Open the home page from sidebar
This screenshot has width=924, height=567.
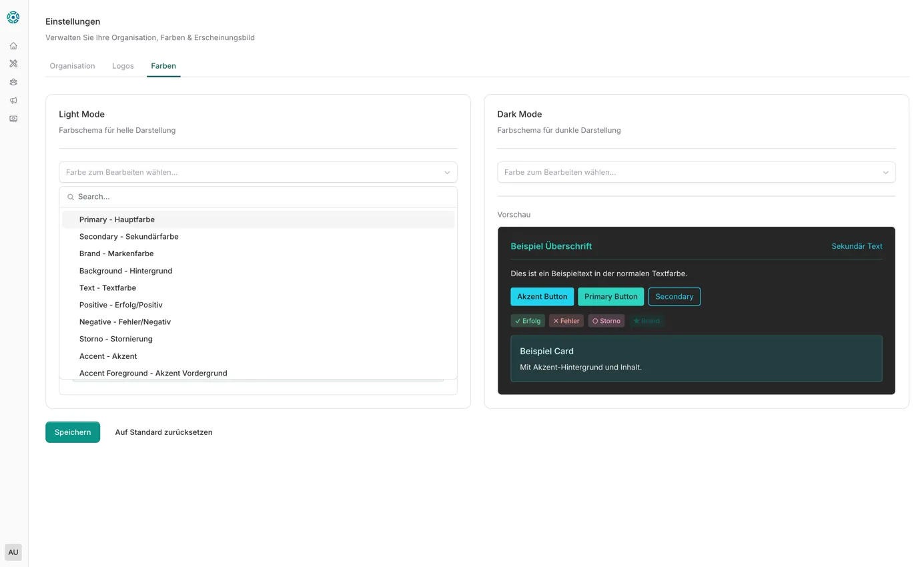[x=13, y=46]
